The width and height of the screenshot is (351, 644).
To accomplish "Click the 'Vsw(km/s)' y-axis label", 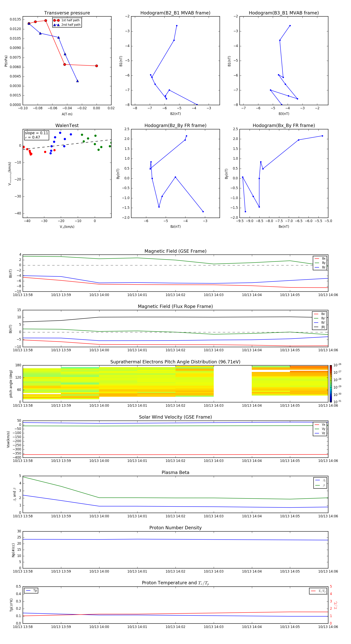I will (8, 439).
